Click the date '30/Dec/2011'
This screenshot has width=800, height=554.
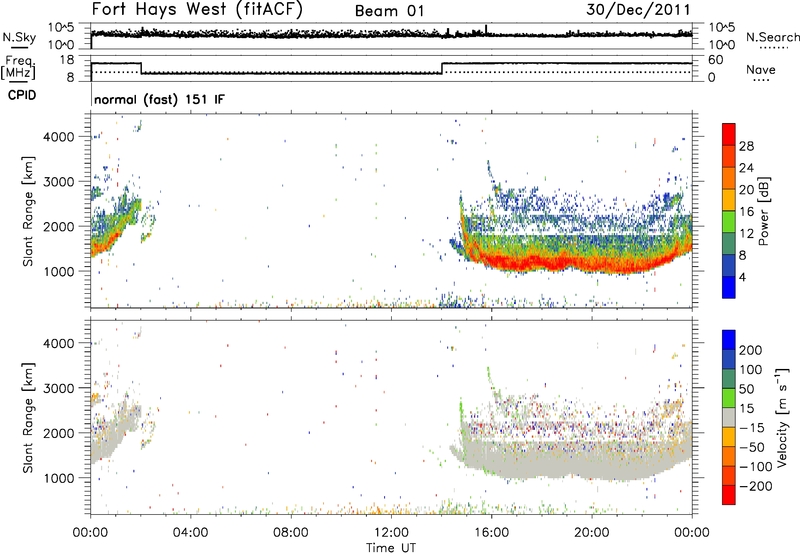point(638,10)
